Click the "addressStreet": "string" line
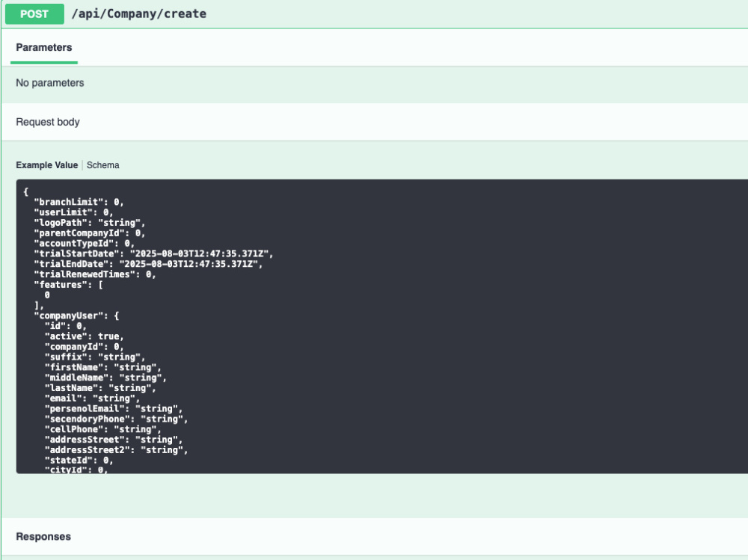 click(114, 440)
